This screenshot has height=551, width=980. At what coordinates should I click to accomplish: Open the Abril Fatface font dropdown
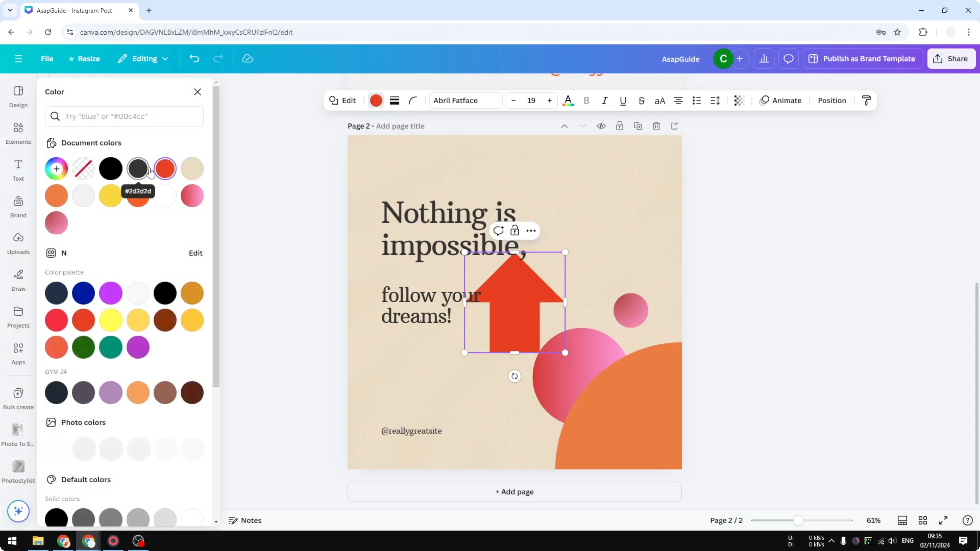pyautogui.click(x=465, y=100)
